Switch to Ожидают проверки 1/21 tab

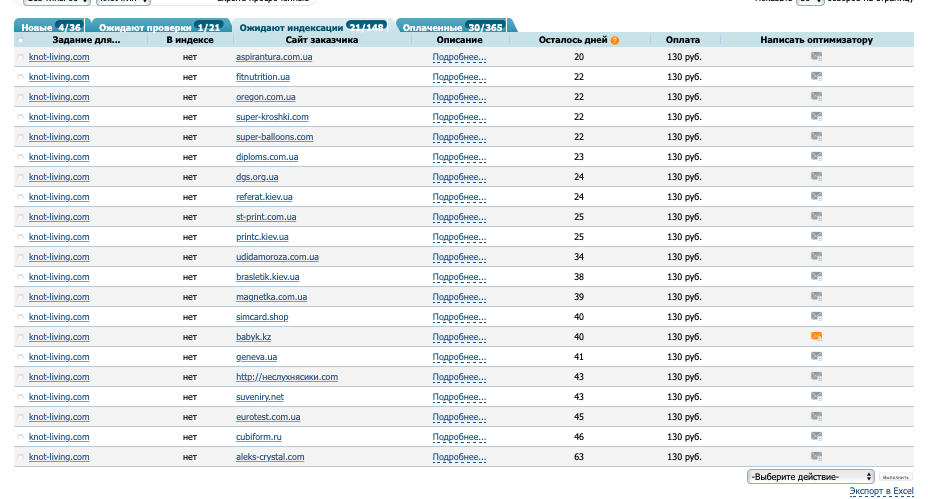click(x=160, y=27)
